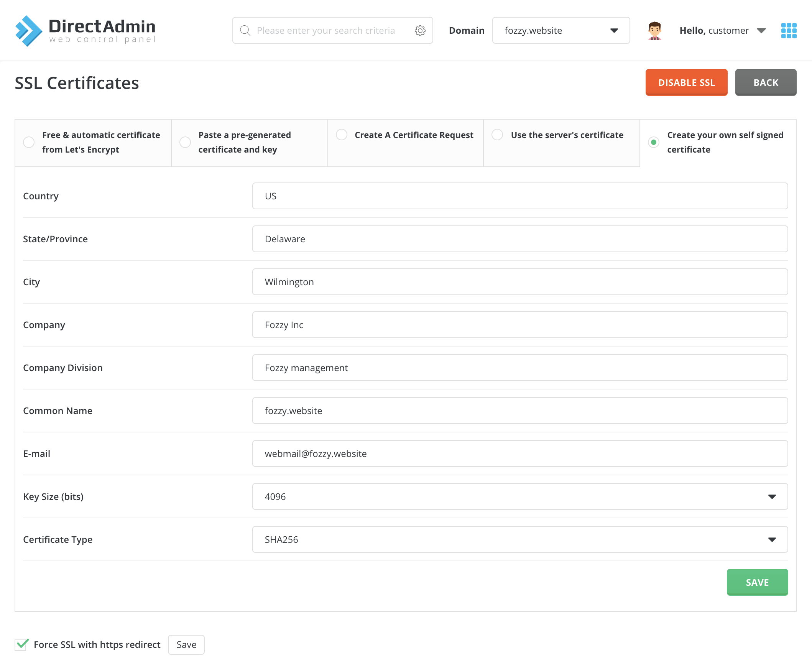Click the DirectAdmin logo

[85, 31]
